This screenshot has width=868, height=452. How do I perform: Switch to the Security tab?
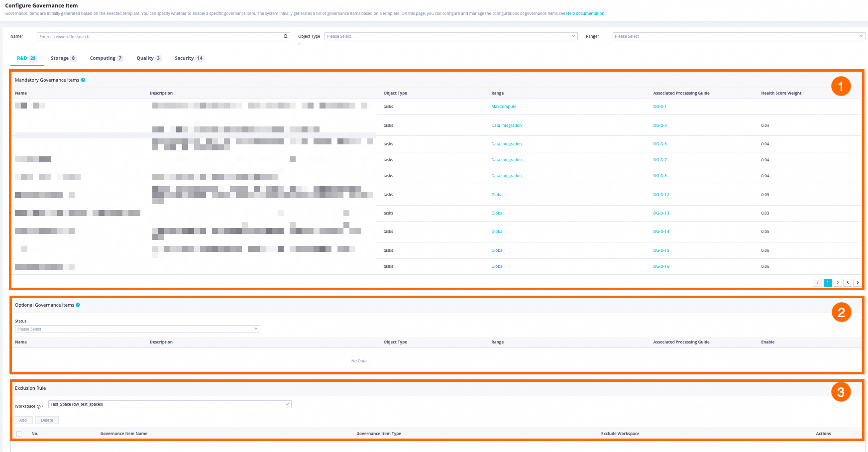pyautogui.click(x=189, y=58)
